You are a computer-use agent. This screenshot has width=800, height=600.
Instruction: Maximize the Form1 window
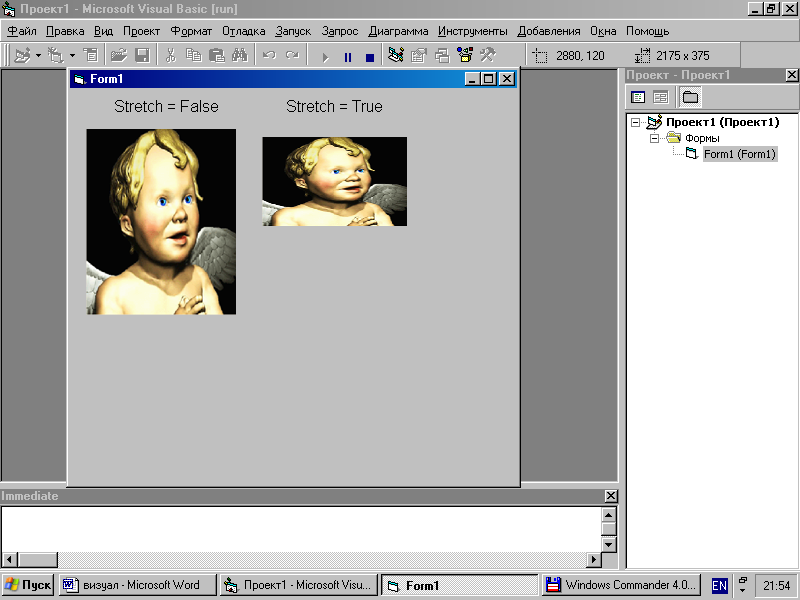point(489,79)
